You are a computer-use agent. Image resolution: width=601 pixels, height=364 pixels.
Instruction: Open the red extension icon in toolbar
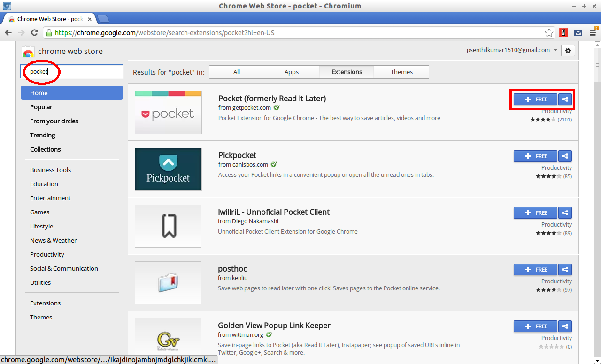[564, 33]
